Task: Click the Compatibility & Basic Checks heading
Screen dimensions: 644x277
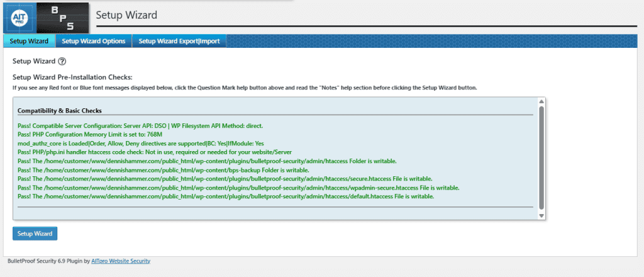Action: pos(60,111)
